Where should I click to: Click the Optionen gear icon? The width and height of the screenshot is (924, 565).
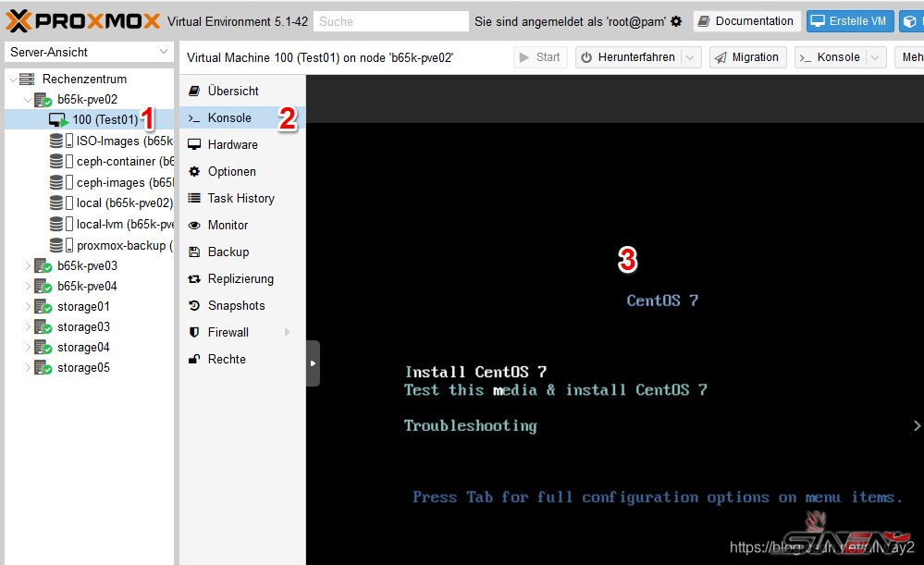pos(194,171)
